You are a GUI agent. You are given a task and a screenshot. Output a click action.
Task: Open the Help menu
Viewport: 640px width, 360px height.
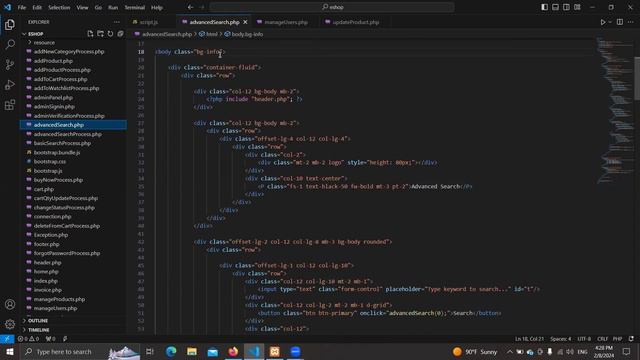[x=157, y=7]
